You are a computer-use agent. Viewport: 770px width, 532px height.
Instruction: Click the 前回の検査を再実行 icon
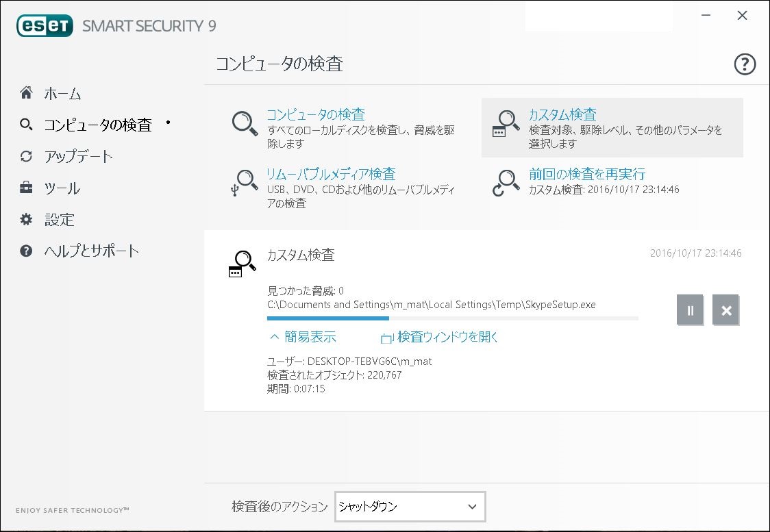click(507, 183)
